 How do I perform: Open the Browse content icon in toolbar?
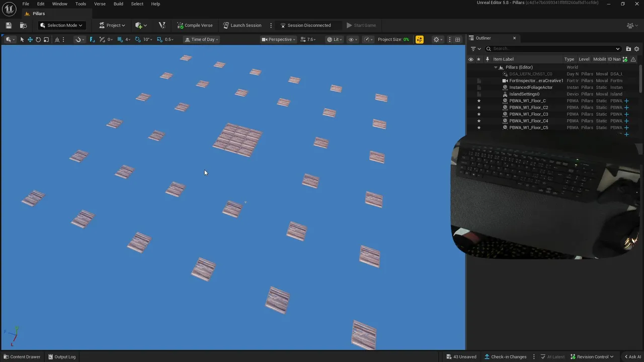point(23,25)
